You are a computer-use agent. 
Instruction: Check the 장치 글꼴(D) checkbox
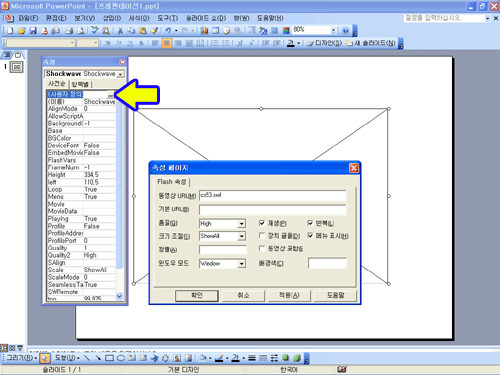tap(262, 236)
